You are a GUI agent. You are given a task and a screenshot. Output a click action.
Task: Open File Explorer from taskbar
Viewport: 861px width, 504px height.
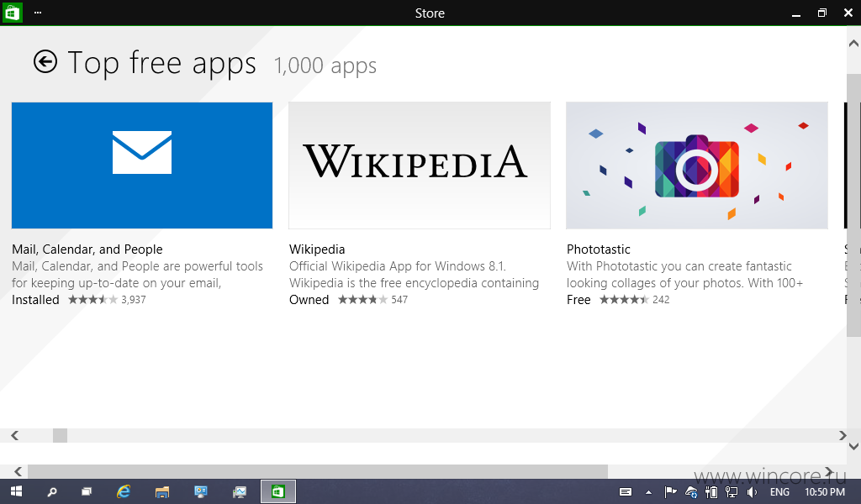[x=162, y=492]
